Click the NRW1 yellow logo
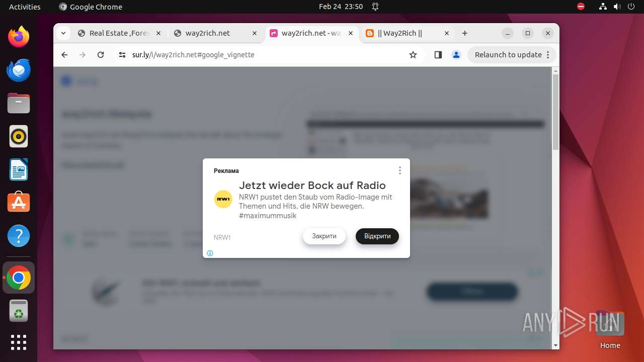Viewport: 644px width, 362px height. pyautogui.click(x=223, y=199)
